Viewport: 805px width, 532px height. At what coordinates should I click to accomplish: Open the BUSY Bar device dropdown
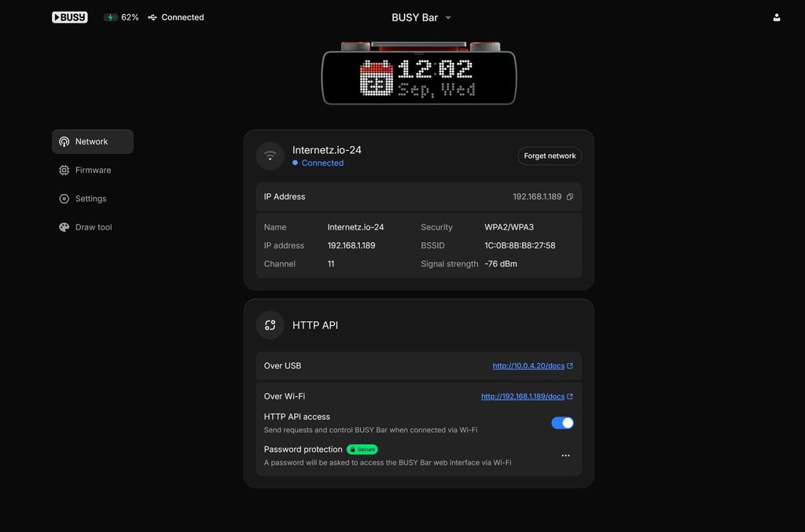(x=421, y=17)
